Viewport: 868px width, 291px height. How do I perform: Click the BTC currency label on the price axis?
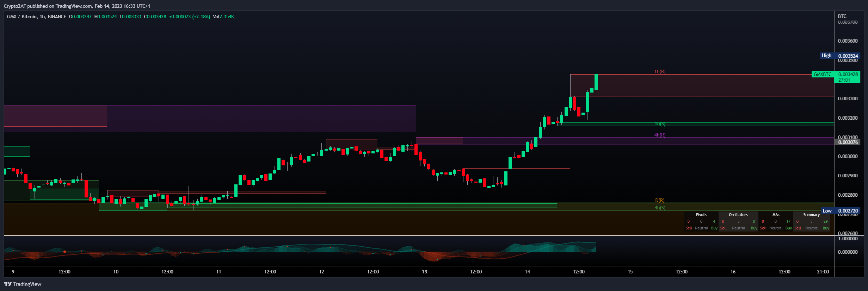pyautogui.click(x=842, y=16)
